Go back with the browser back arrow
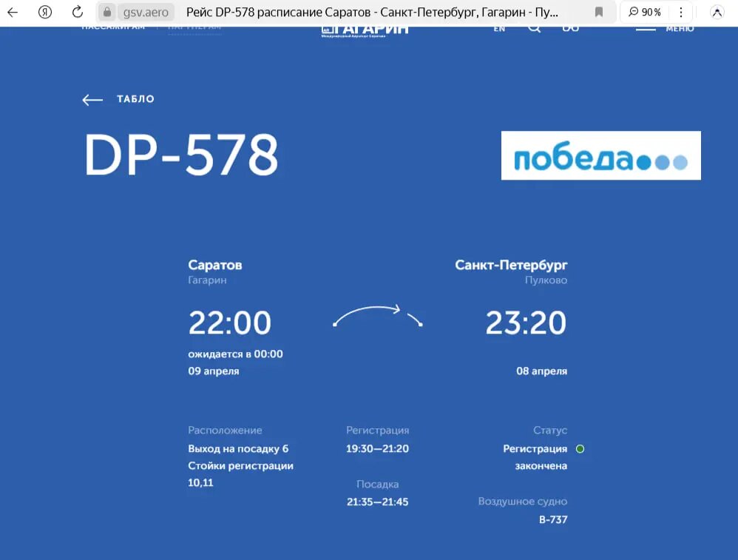 tap(13, 12)
